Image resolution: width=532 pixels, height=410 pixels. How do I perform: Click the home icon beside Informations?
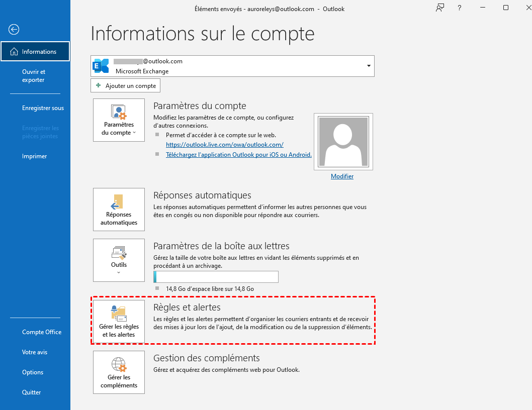point(14,52)
